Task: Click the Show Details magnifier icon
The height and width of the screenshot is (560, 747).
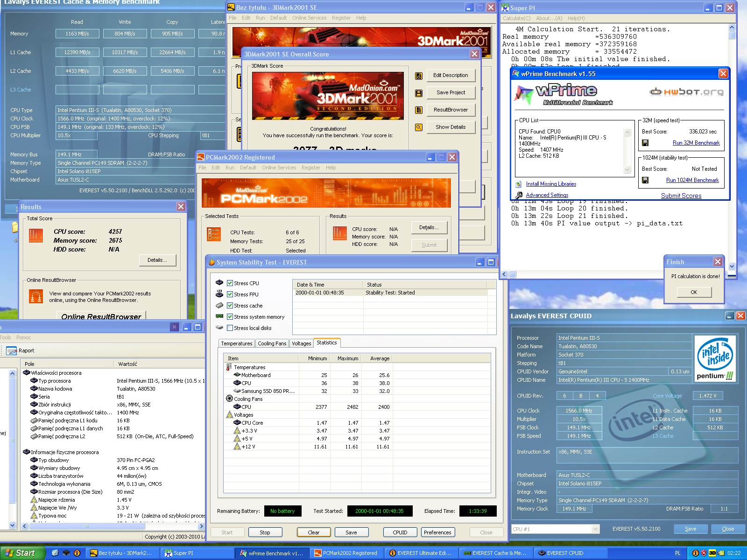Action: coord(419,127)
